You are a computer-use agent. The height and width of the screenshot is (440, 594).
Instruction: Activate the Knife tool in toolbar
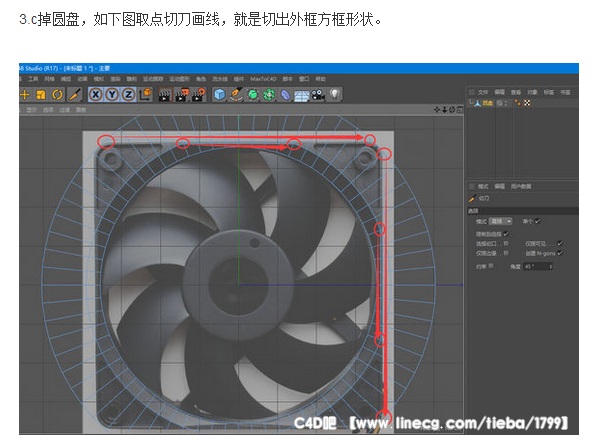tap(75, 94)
